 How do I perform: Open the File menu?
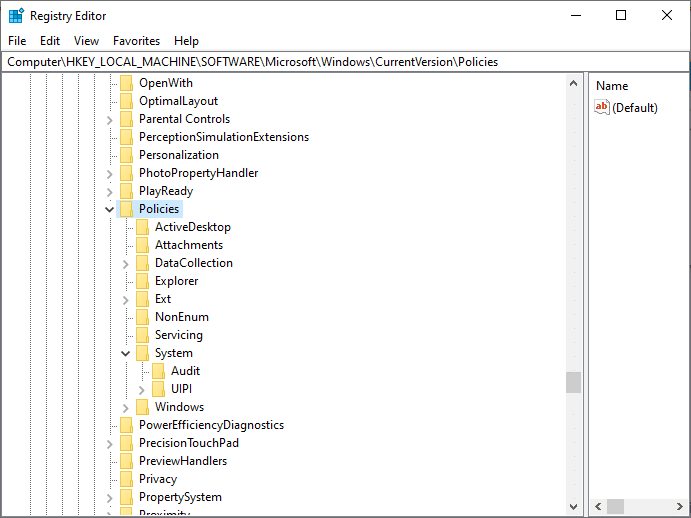coord(17,41)
